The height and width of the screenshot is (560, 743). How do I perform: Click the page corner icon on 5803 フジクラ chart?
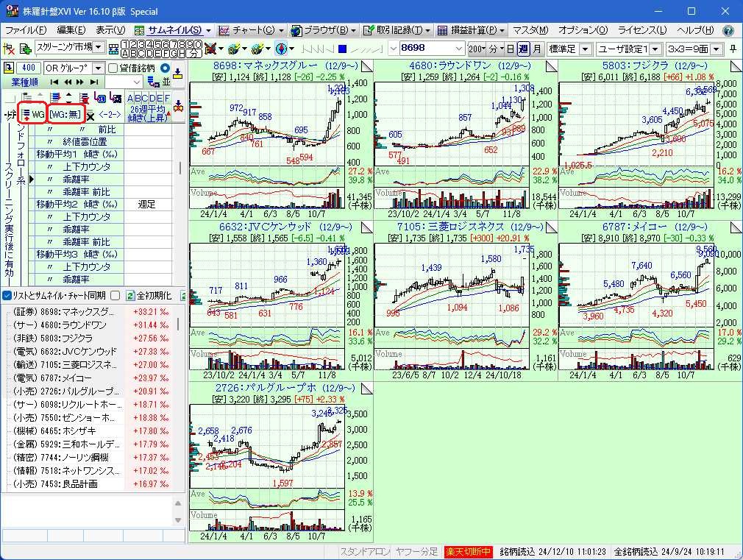[736, 66]
